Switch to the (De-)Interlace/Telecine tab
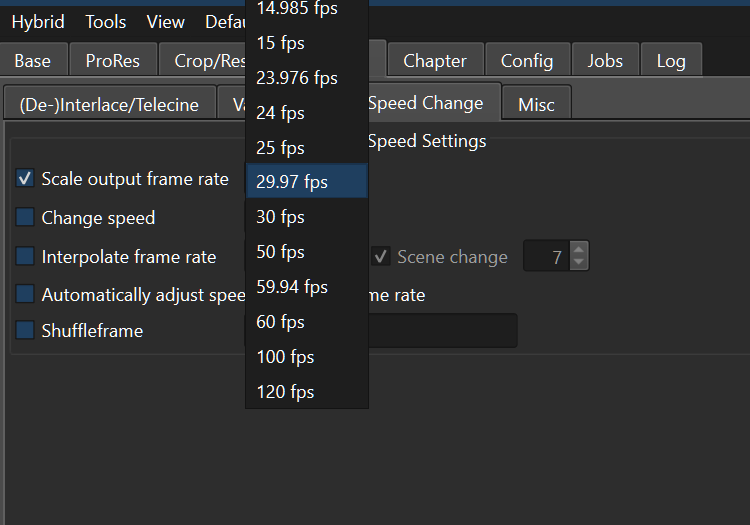The height and width of the screenshot is (525, 750). 107,104
